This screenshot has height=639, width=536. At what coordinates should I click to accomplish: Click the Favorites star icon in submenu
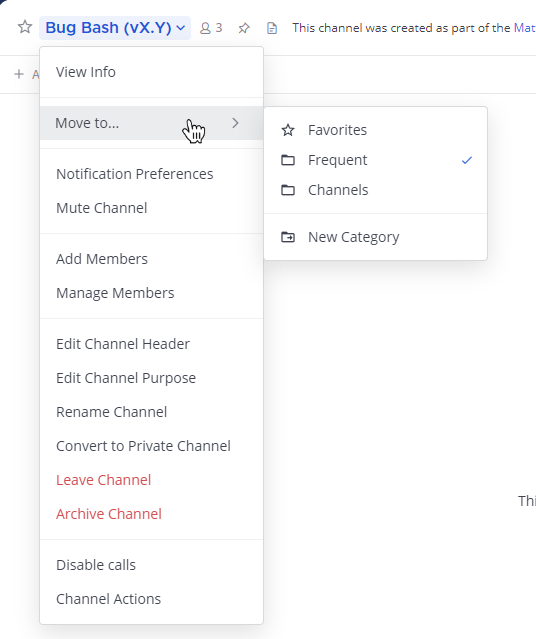click(x=288, y=130)
